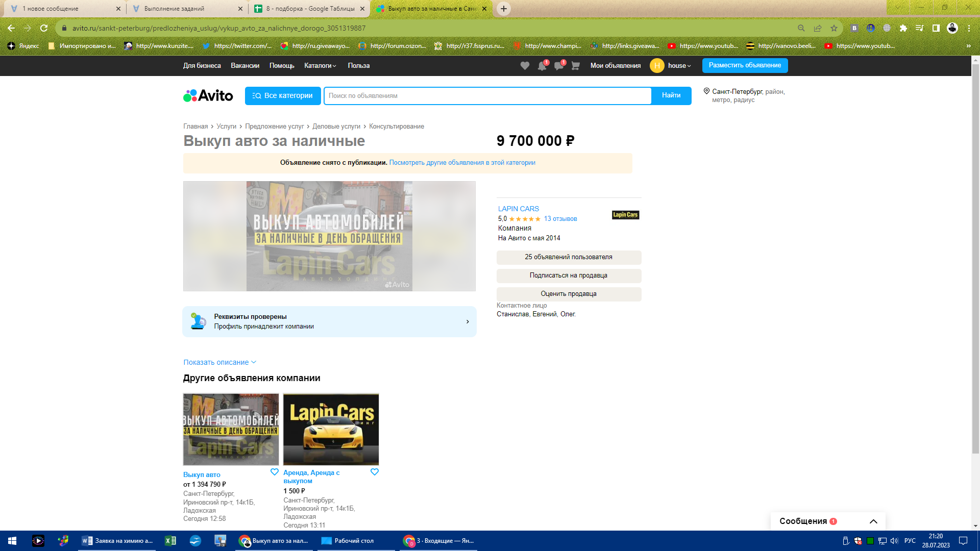980x551 pixels.
Task: Open messages chat bubble icon in header
Action: coord(558,66)
